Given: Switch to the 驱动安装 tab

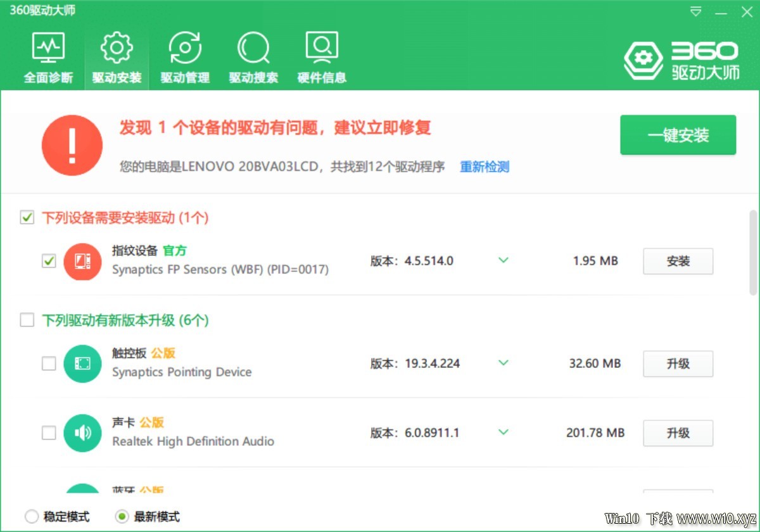Looking at the screenshot, I should (x=117, y=58).
